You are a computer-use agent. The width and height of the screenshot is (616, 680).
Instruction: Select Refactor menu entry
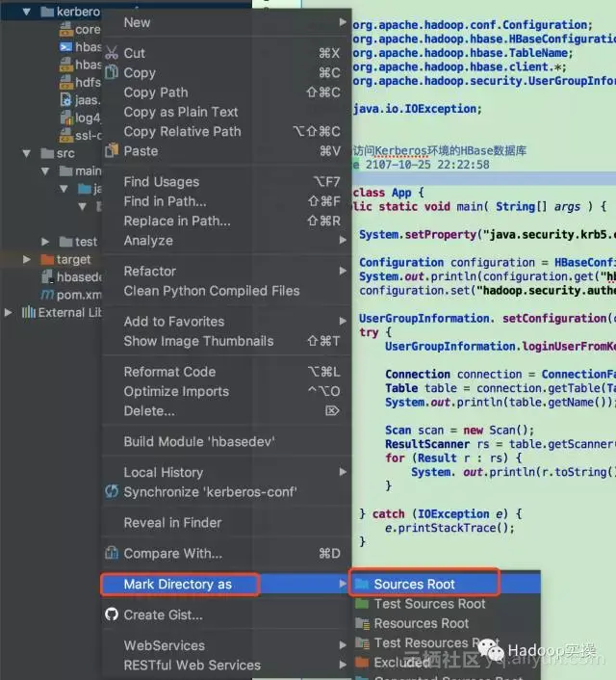[x=227, y=271]
